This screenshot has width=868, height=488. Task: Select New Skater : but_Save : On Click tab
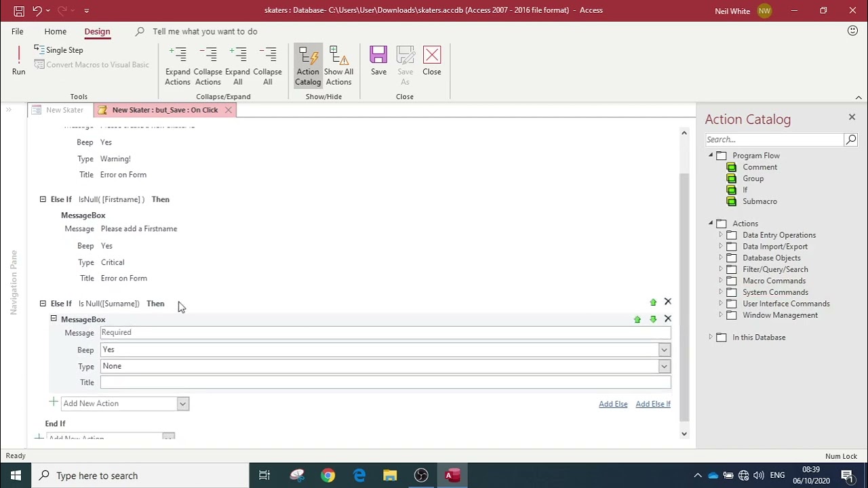click(x=165, y=110)
